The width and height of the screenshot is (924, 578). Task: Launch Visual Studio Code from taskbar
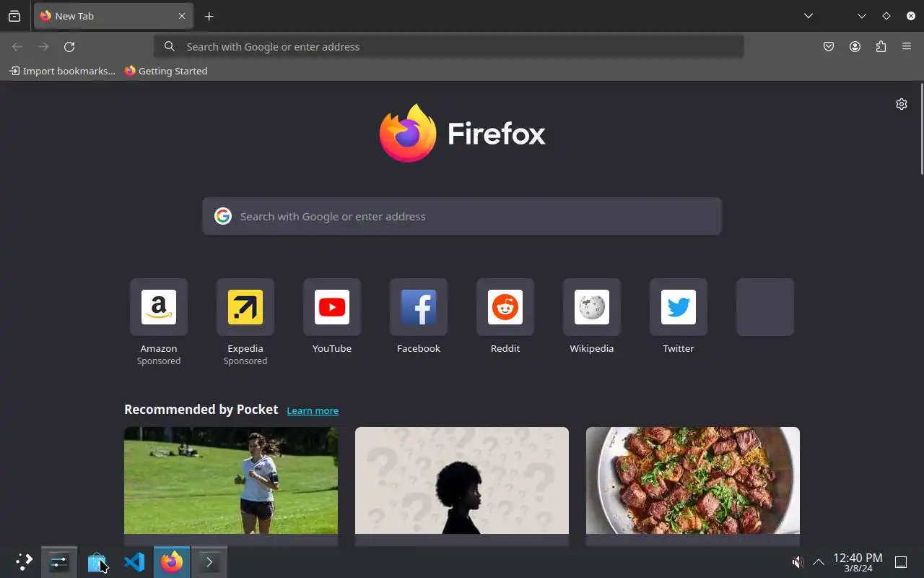(134, 562)
